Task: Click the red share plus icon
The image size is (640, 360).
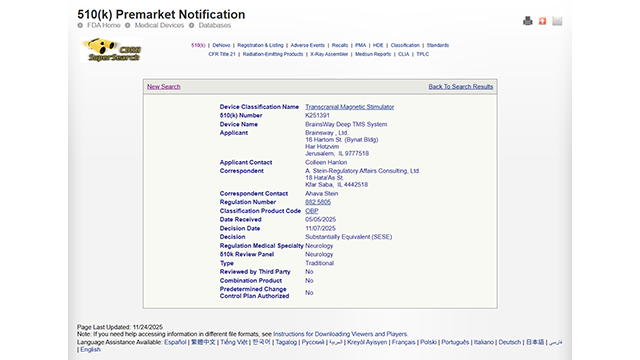Action: (542, 21)
